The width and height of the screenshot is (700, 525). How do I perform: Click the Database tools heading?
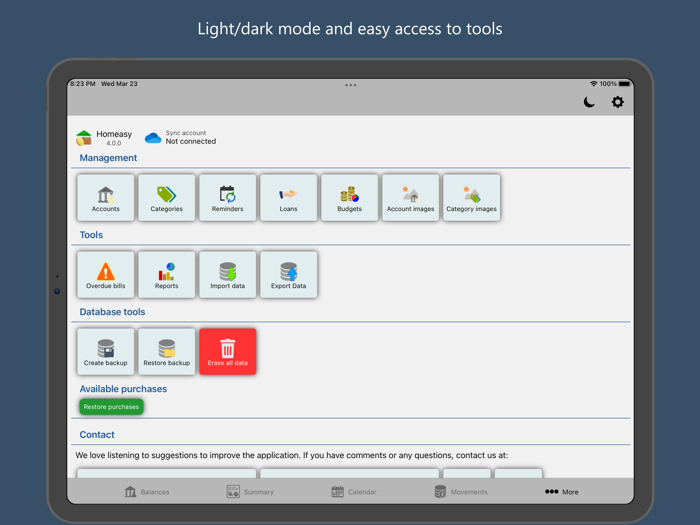[x=112, y=312]
